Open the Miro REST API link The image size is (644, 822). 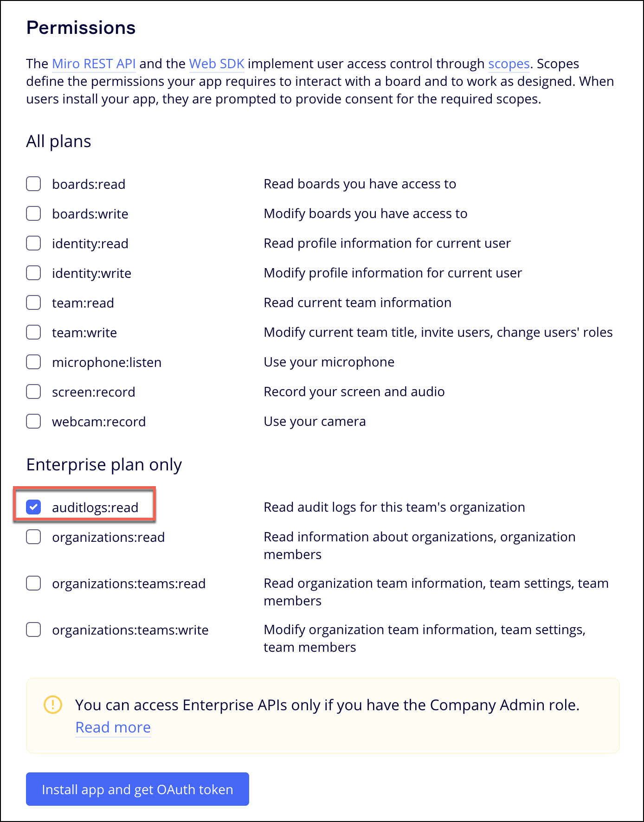[x=94, y=64]
